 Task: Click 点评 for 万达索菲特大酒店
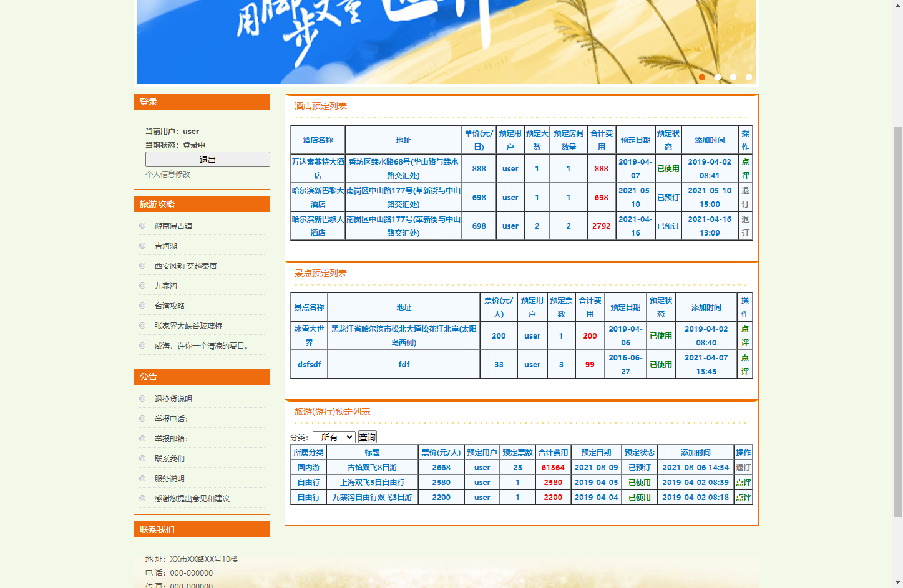pyautogui.click(x=744, y=168)
